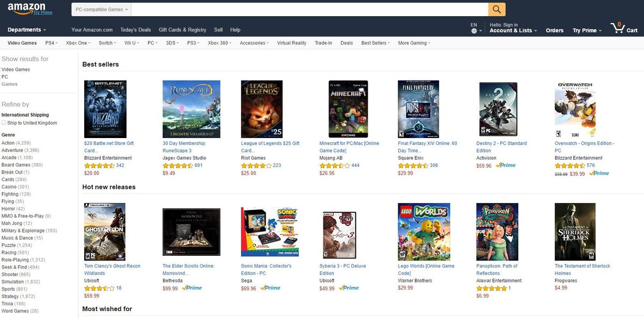This screenshot has height=318, width=644.
Task: Open the Overwatch Origins Edition cover image
Action: (x=575, y=109)
